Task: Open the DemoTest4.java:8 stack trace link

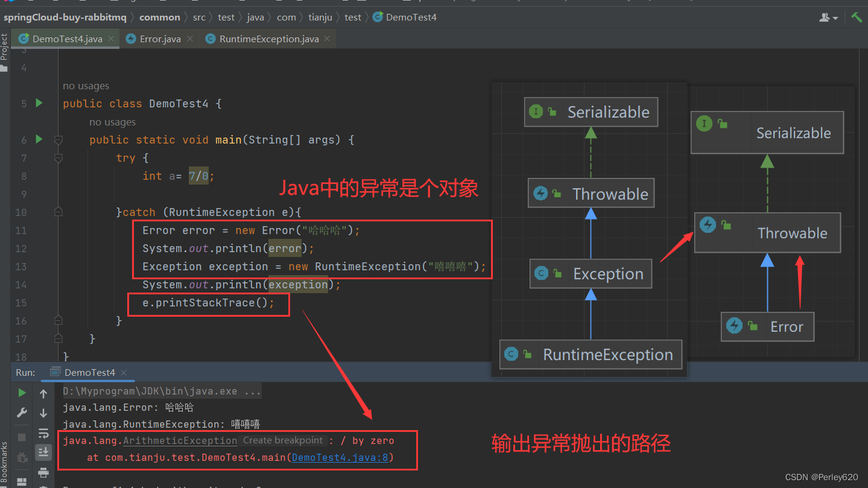Action: pyautogui.click(x=340, y=457)
